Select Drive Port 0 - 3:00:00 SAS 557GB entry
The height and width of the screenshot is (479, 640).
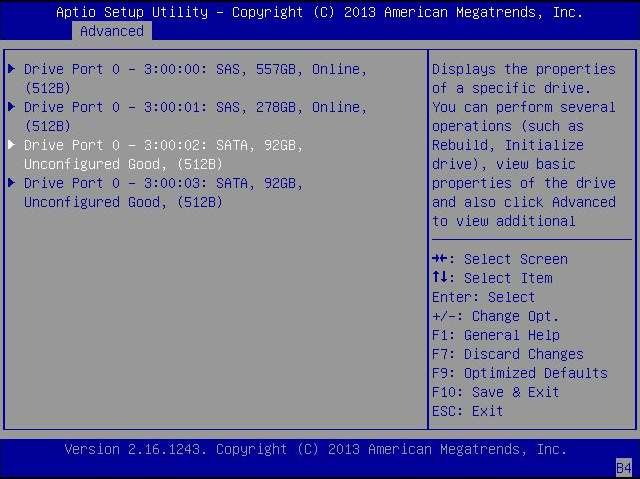(x=196, y=79)
